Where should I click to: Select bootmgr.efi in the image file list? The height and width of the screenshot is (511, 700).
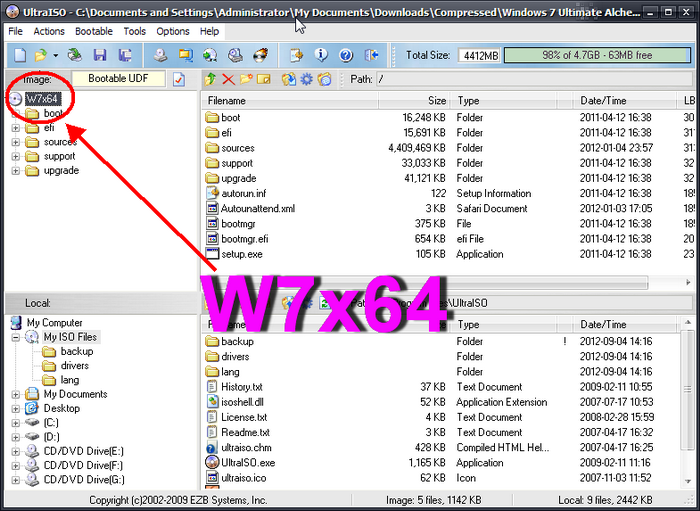(245, 239)
